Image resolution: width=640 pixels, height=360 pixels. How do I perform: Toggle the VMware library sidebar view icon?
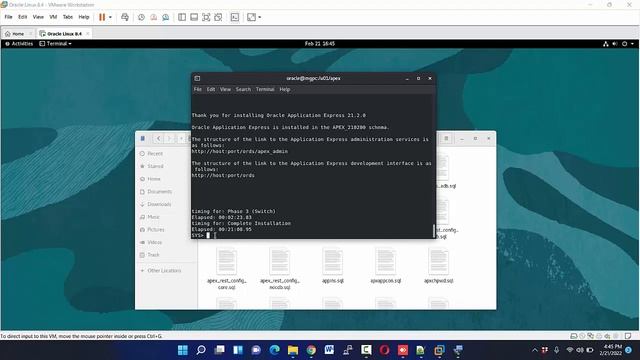182,17
